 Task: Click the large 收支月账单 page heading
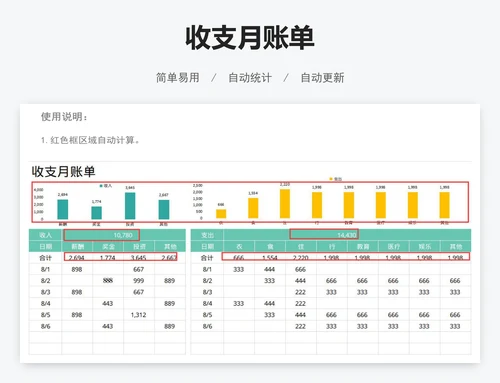point(250,38)
